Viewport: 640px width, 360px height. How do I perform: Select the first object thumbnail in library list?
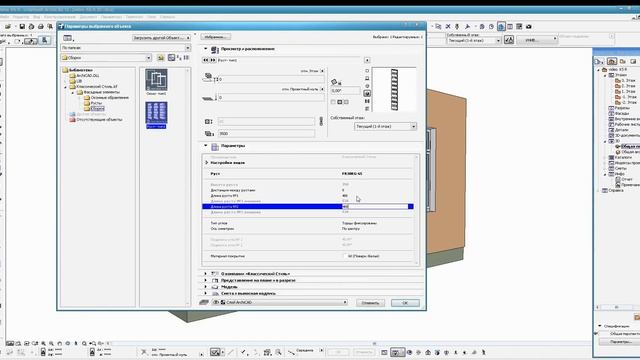156,80
